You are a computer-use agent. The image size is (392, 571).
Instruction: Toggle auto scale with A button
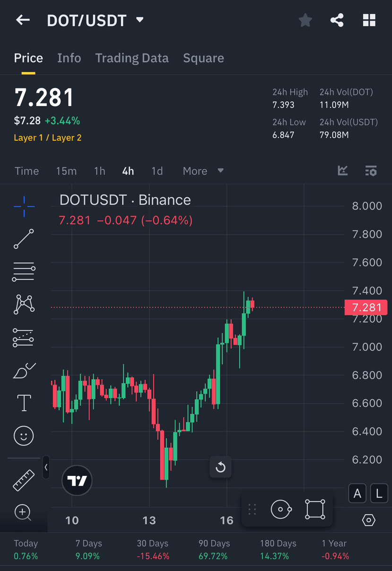(x=357, y=493)
